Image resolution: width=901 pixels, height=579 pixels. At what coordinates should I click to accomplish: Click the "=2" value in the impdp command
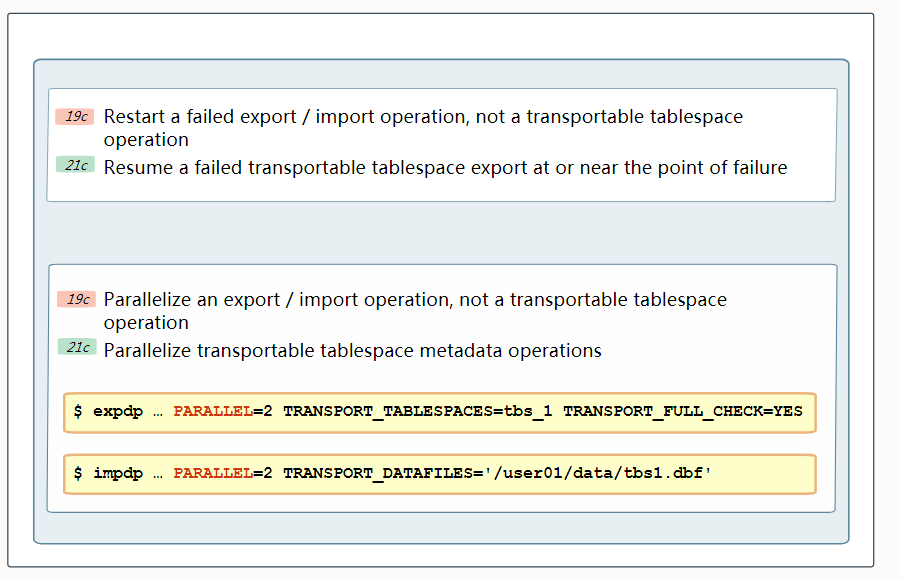[x=262, y=473]
